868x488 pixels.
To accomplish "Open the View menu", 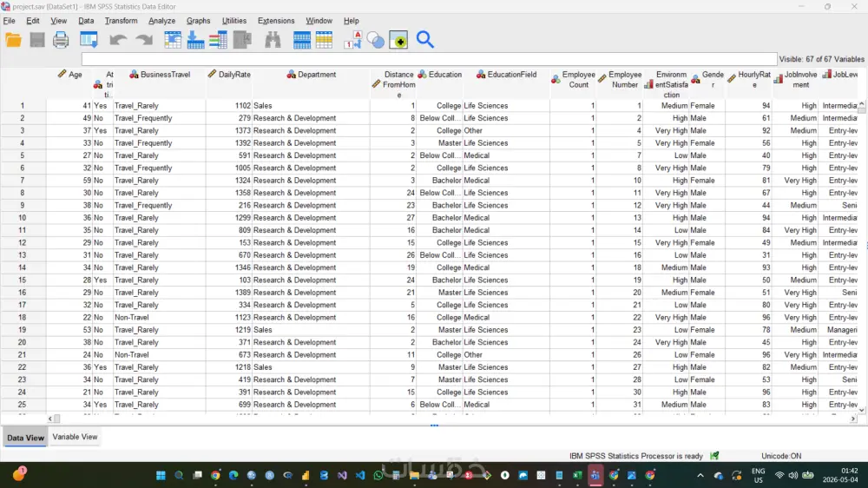I will click(x=58, y=21).
